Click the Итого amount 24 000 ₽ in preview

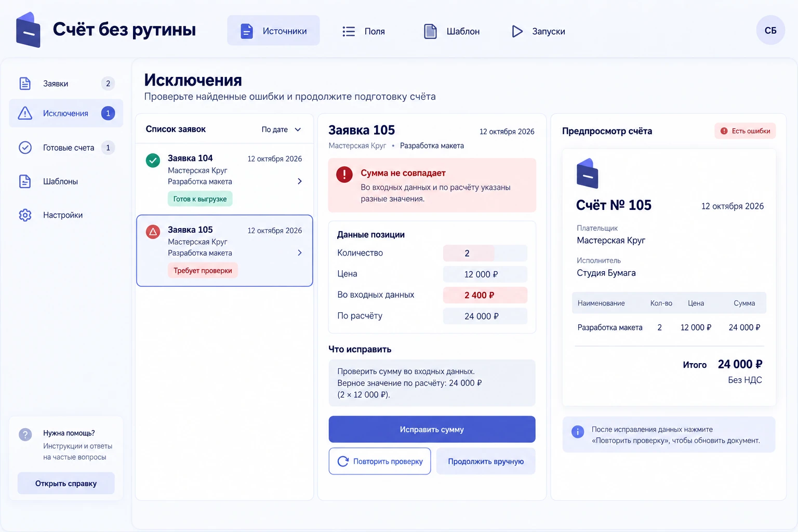tap(740, 364)
